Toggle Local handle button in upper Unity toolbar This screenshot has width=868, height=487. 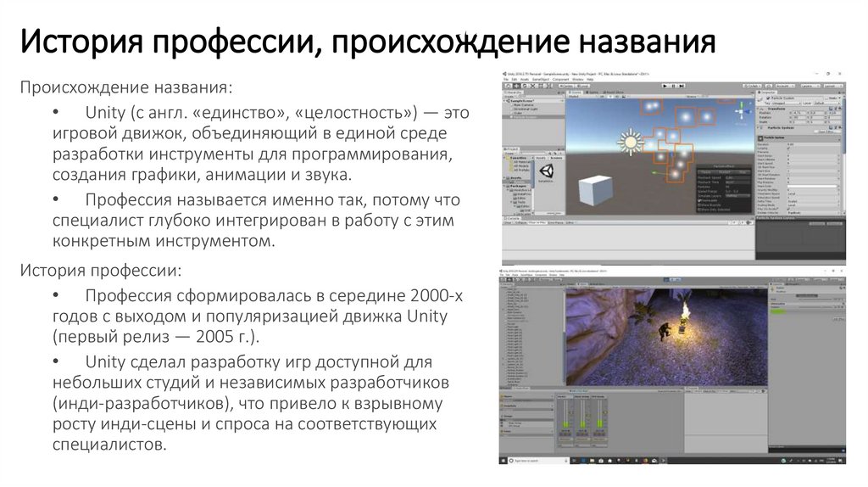coord(582,86)
